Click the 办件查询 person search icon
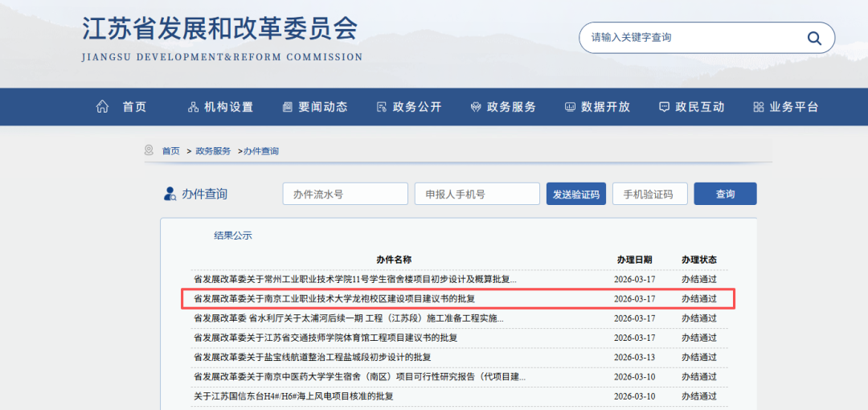This screenshot has width=868, height=410. coord(170,194)
